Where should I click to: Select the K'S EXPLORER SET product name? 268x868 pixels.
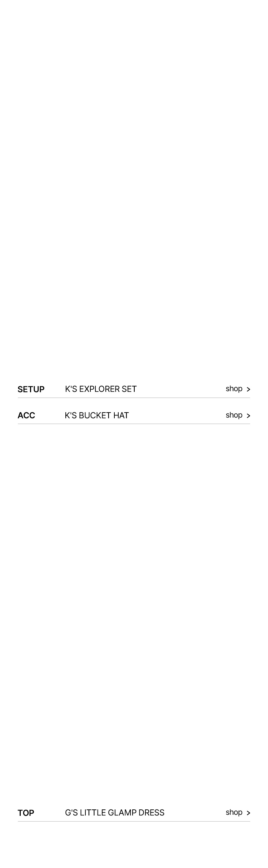pyautogui.click(x=101, y=389)
